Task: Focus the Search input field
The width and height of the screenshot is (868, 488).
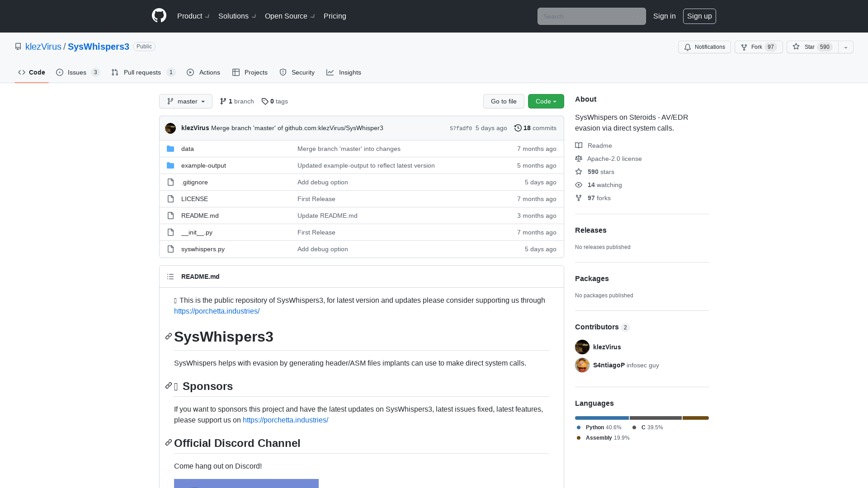Action: tap(591, 16)
